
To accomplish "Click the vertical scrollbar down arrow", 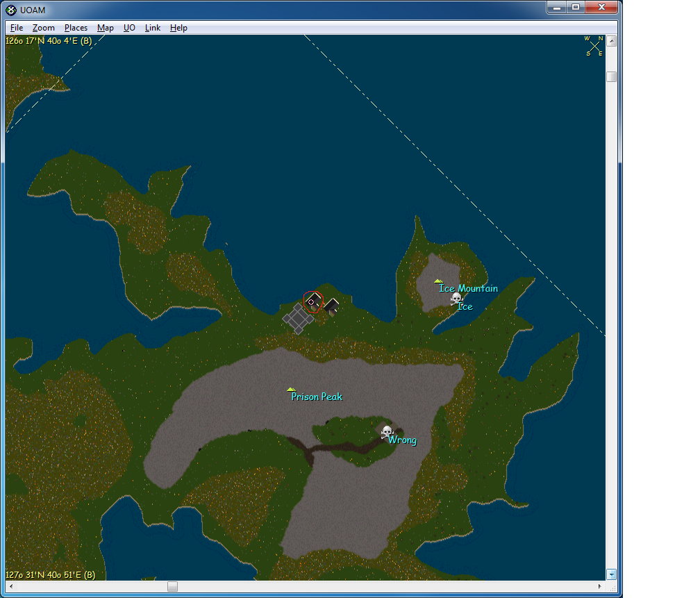I will [x=611, y=574].
